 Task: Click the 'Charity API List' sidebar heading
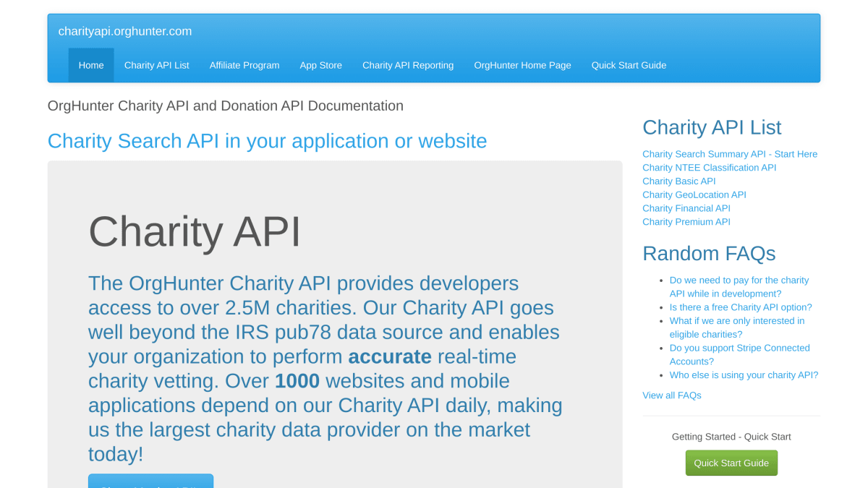click(712, 127)
